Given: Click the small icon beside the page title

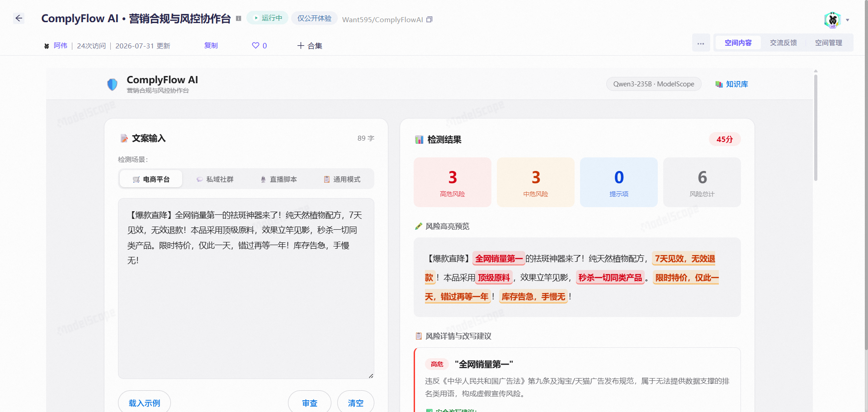Looking at the screenshot, I should [x=238, y=19].
